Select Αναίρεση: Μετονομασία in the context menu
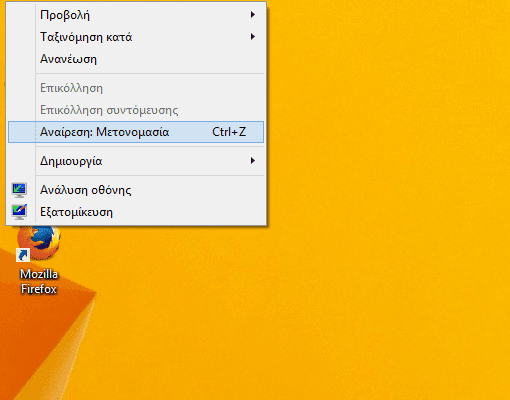 tap(136, 132)
